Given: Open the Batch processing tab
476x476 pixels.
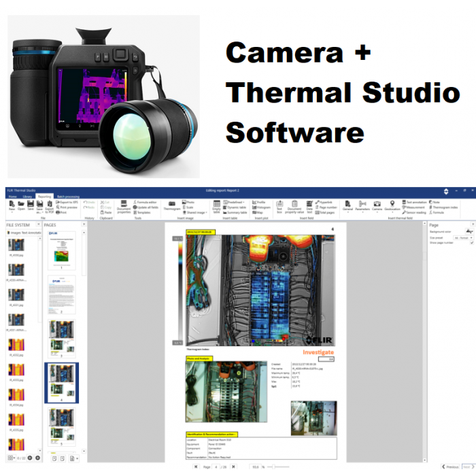Looking at the screenshot, I should 68,197.
